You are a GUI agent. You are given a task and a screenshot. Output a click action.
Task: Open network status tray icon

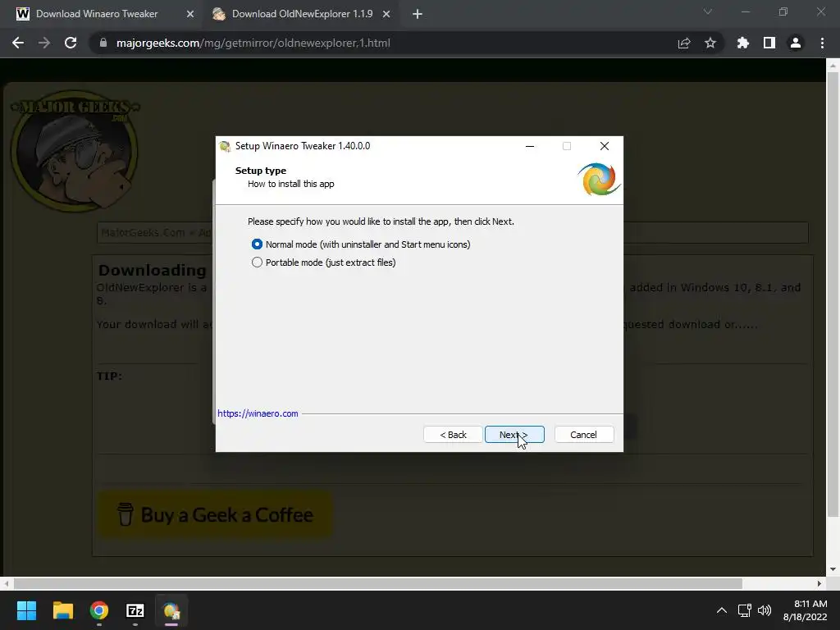[x=744, y=610]
